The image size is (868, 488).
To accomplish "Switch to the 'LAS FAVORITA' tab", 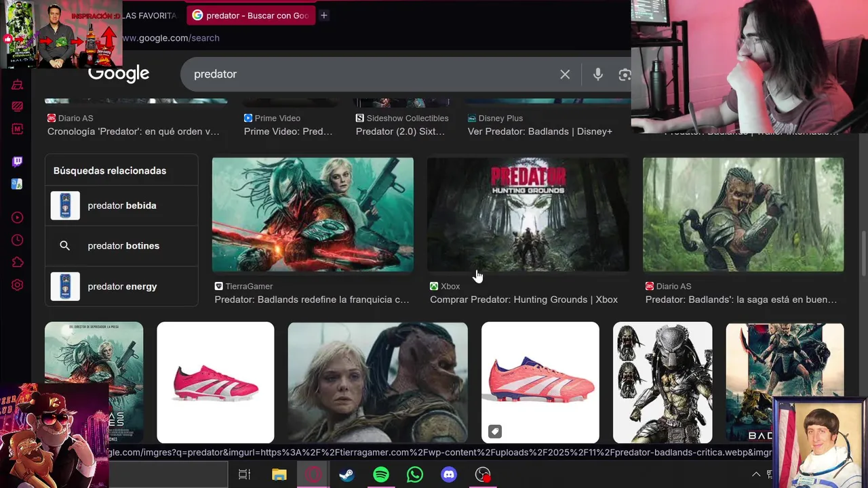I will click(149, 15).
